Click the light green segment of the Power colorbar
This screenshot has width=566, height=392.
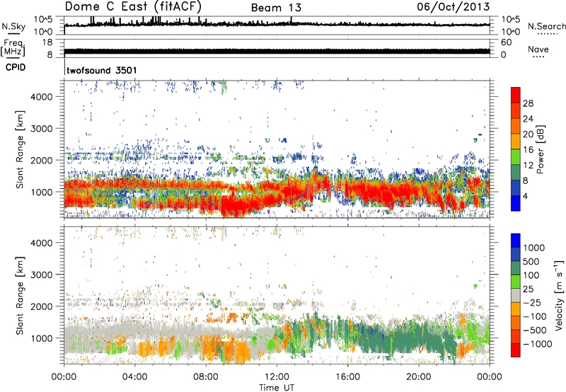tap(516, 157)
